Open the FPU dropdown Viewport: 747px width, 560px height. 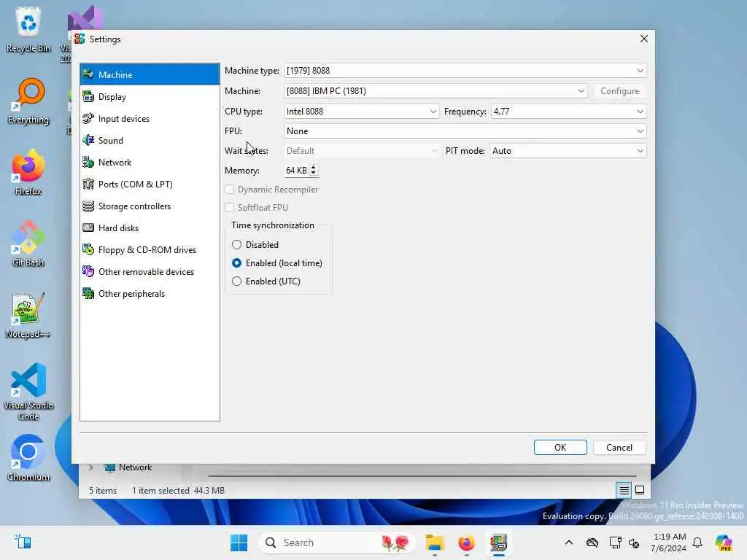[x=465, y=131]
